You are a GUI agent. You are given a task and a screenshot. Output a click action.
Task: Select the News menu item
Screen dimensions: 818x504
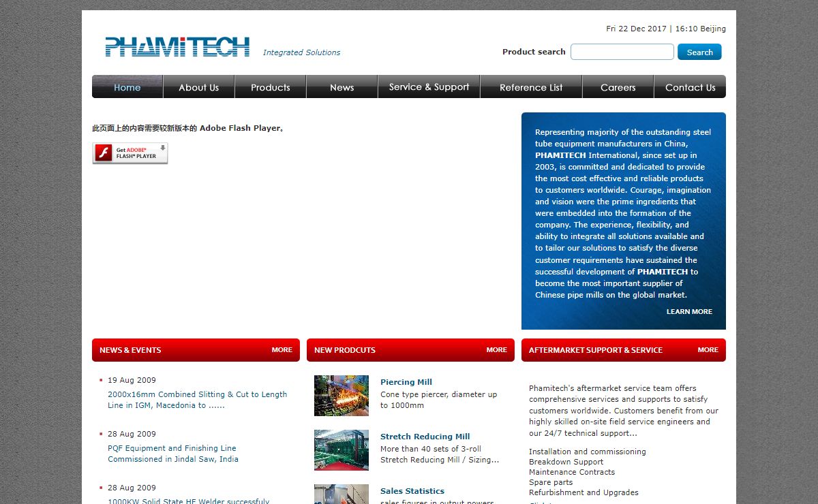pyautogui.click(x=342, y=87)
